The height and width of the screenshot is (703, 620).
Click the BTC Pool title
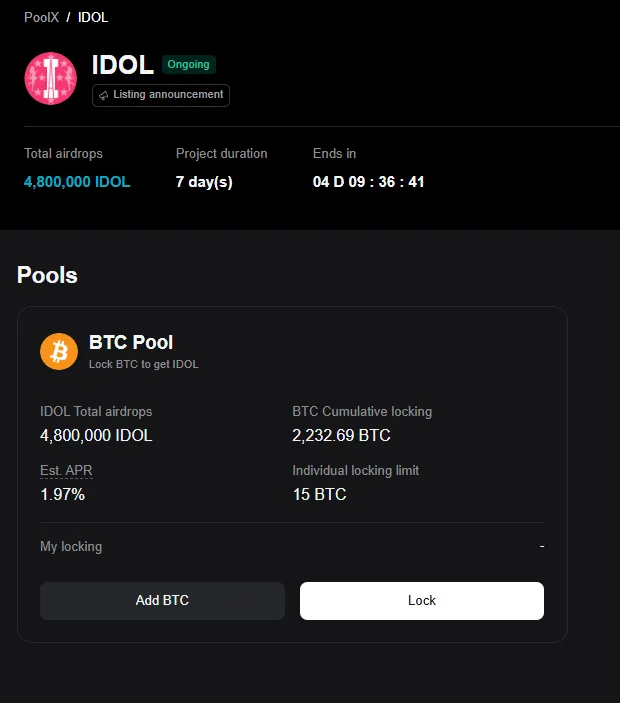[131, 343]
